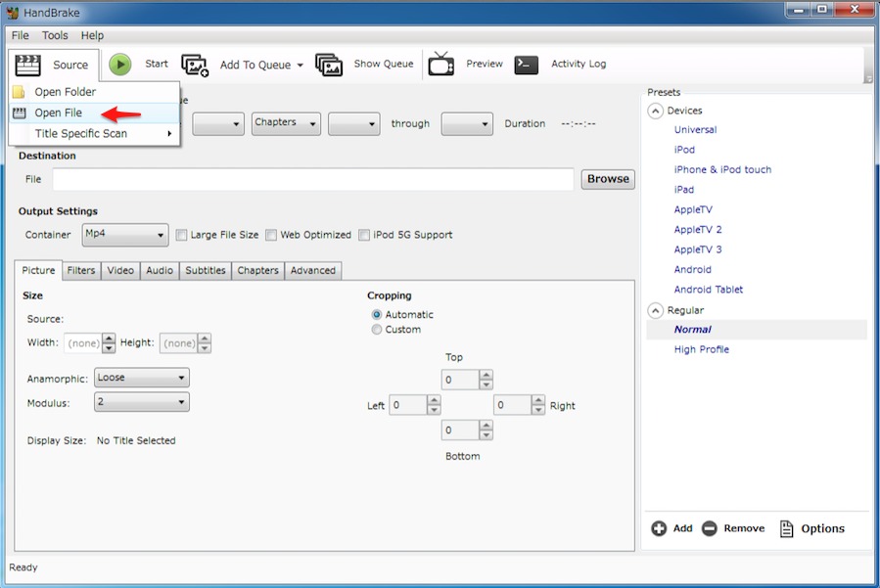Enable Web Optimized checkbox

coord(271,235)
